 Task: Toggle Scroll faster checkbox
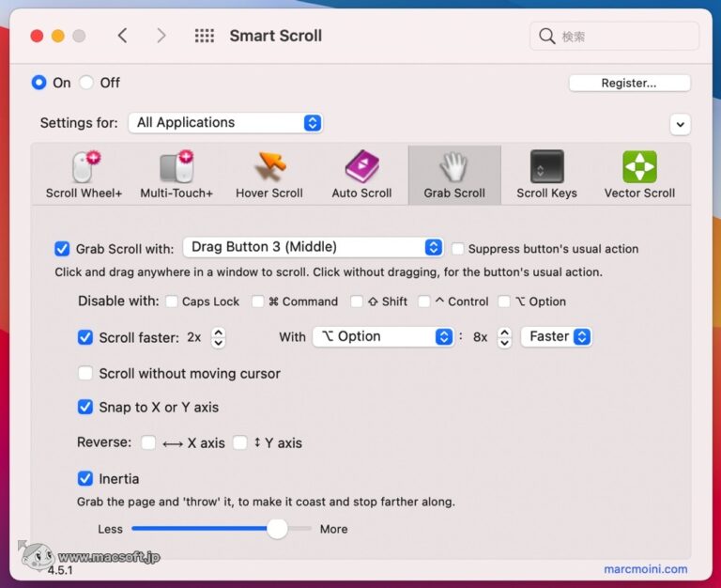85,337
